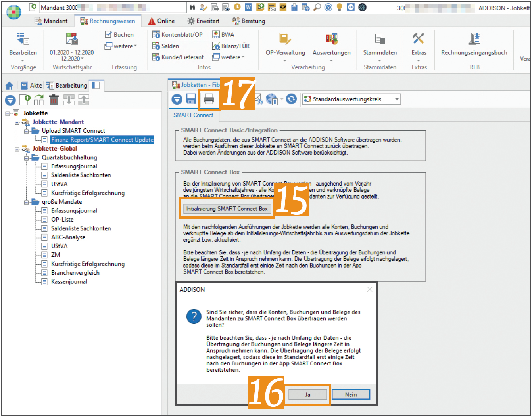Click the orange clock icon
This screenshot has width=532, height=417.
click(x=237, y=7)
